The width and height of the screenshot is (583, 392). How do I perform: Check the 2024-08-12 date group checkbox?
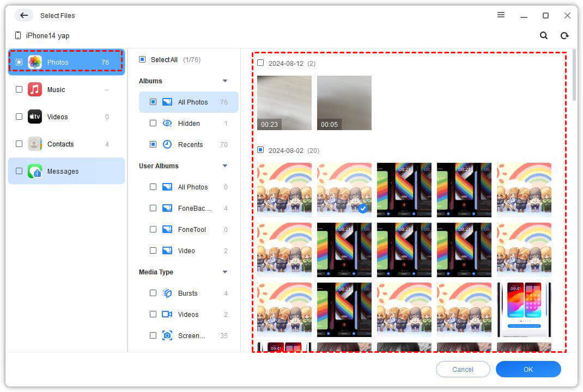click(x=260, y=63)
